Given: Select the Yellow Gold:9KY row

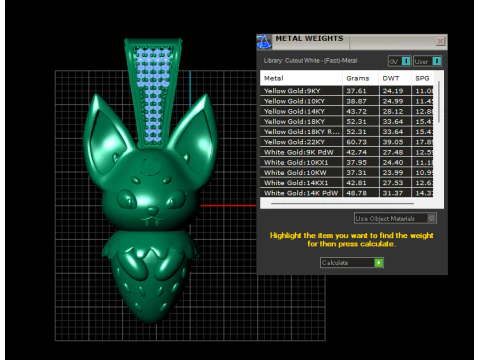Looking at the screenshot, I should [347, 91].
